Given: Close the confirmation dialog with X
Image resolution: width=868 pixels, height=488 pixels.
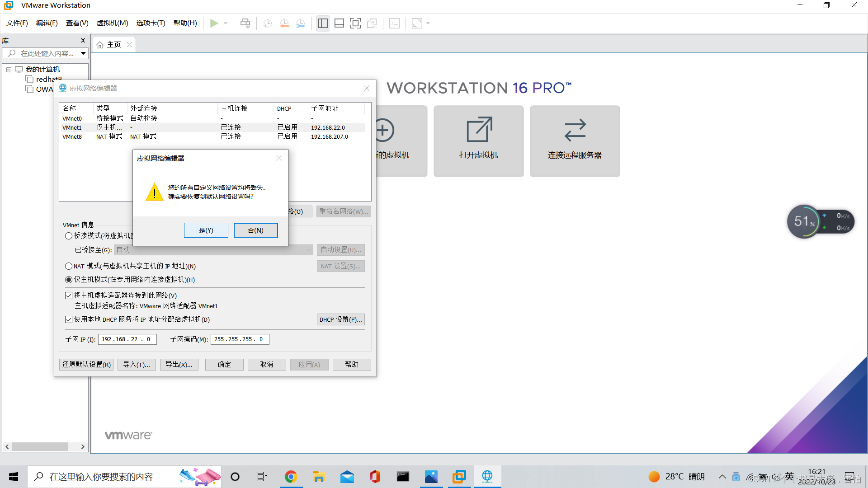Looking at the screenshot, I should [x=279, y=158].
